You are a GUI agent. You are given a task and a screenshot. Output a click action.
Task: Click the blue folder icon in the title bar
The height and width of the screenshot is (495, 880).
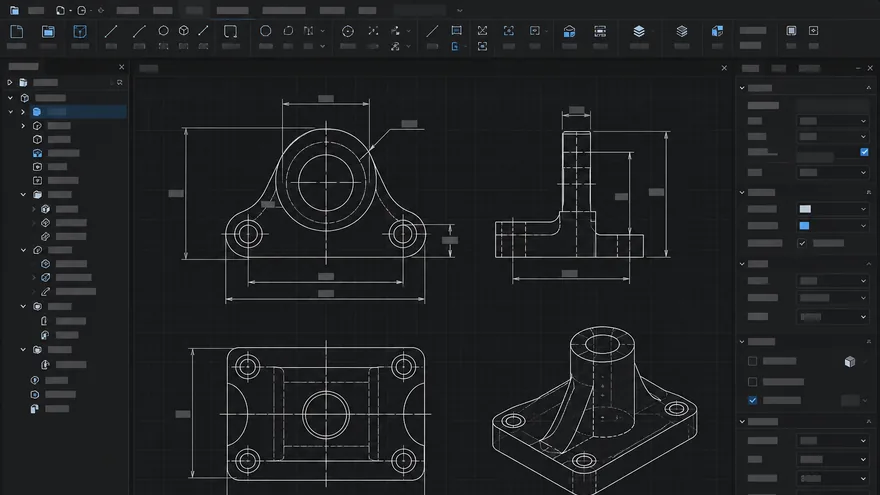[x=14, y=10]
